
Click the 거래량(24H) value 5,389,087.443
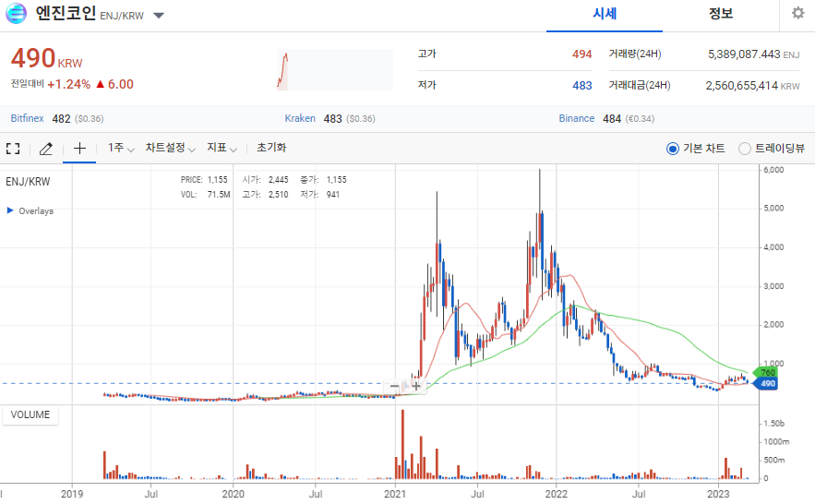click(x=744, y=54)
